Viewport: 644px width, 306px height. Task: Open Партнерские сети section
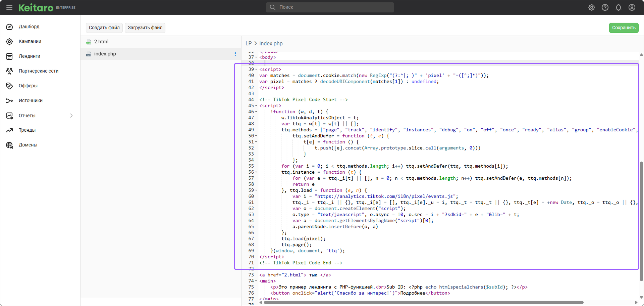click(x=39, y=71)
